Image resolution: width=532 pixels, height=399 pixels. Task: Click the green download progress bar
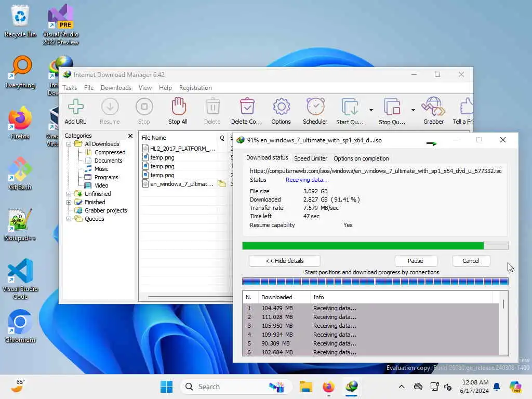(375, 246)
